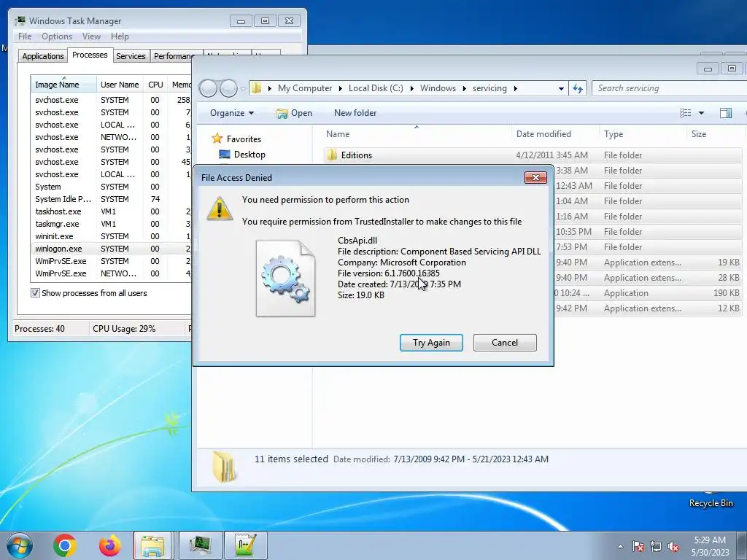Click Windows in the address breadcrumb
Image resolution: width=747 pixels, height=560 pixels.
(438, 88)
